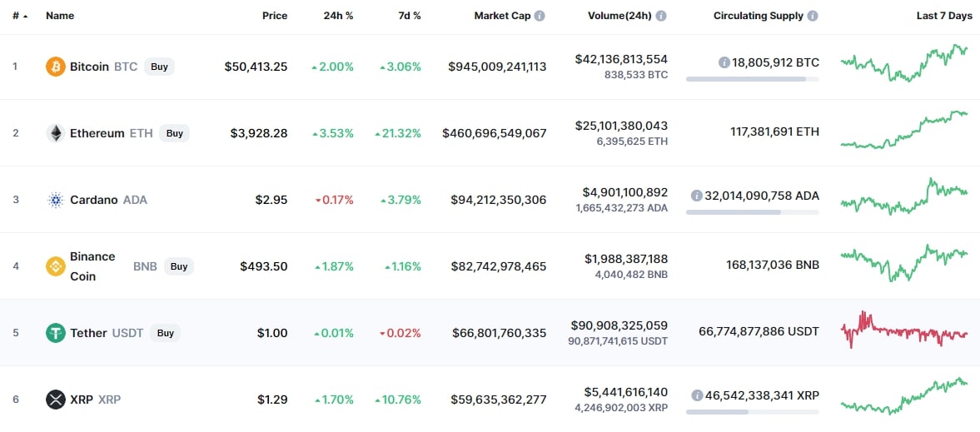Click Tether supply 66,774,877,886 USDT
This screenshot has height=432, width=980.
759,331
